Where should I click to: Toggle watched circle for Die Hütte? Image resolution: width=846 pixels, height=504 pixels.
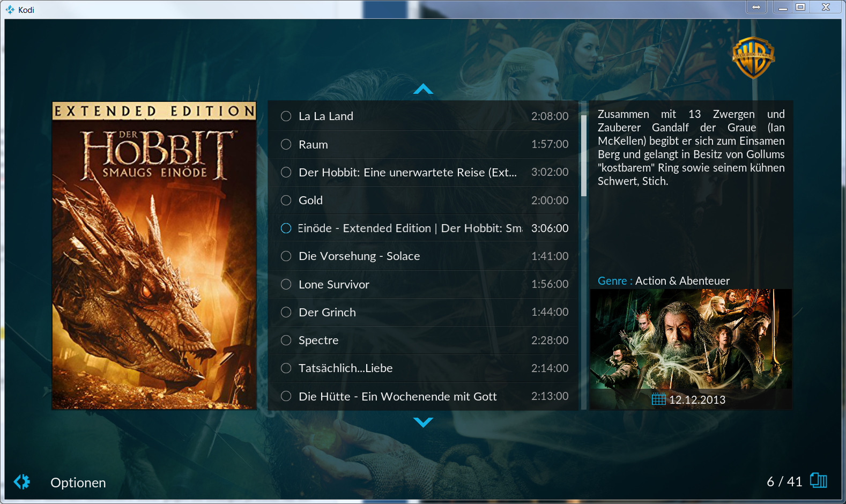coord(286,396)
